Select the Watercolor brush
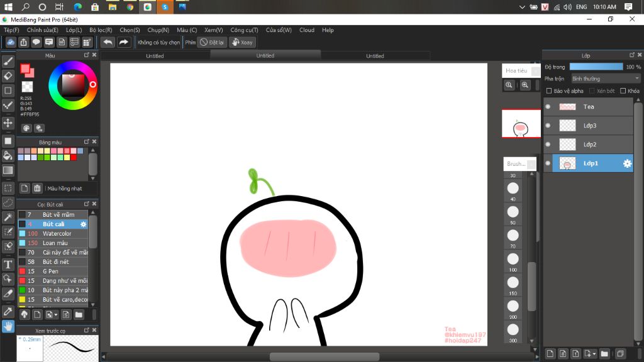The image size is (644, 362). click(x=53, y=234)
